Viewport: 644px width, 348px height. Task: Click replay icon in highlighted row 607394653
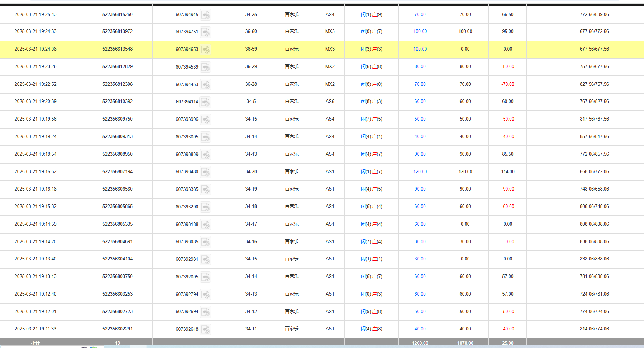click(x=205, y=50)
